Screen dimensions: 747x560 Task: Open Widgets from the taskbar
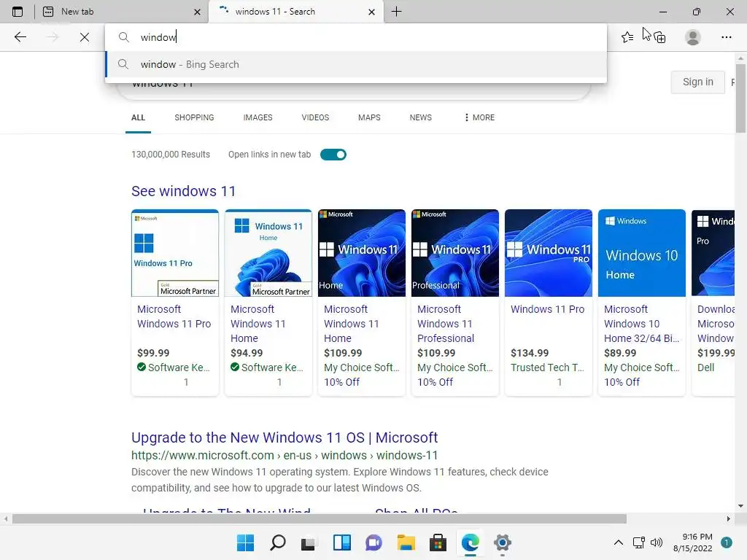tap(341, 542)
